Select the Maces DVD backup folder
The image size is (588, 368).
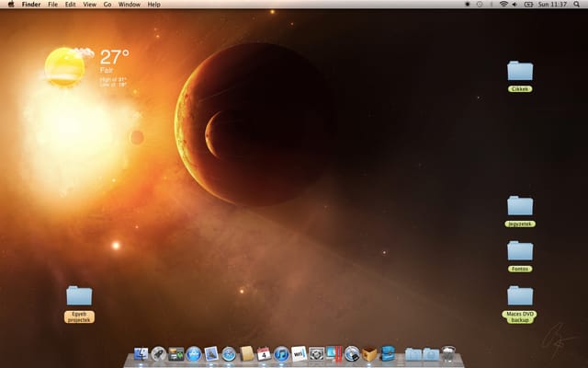tap(520, 305)
